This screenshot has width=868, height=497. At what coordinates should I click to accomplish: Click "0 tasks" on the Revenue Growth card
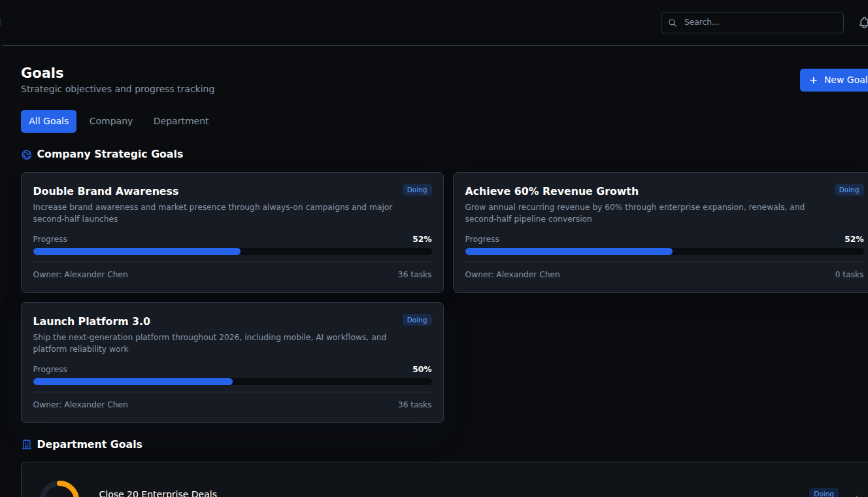pos(850,275)
